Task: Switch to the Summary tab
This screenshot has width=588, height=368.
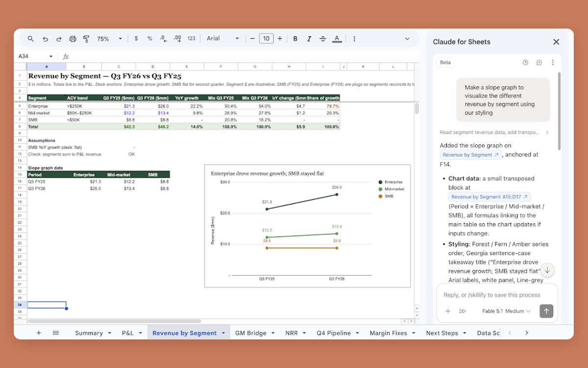Action: (89, 333)
